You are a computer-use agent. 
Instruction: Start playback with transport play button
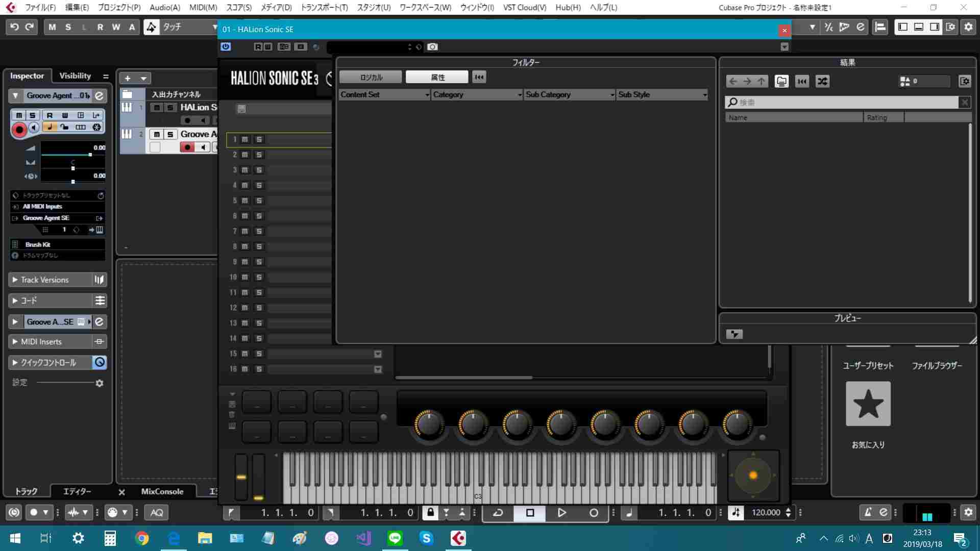point(561,513)
